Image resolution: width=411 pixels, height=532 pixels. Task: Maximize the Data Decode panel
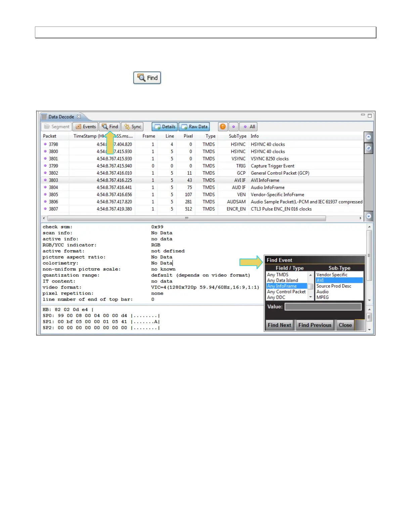(370, 116)
